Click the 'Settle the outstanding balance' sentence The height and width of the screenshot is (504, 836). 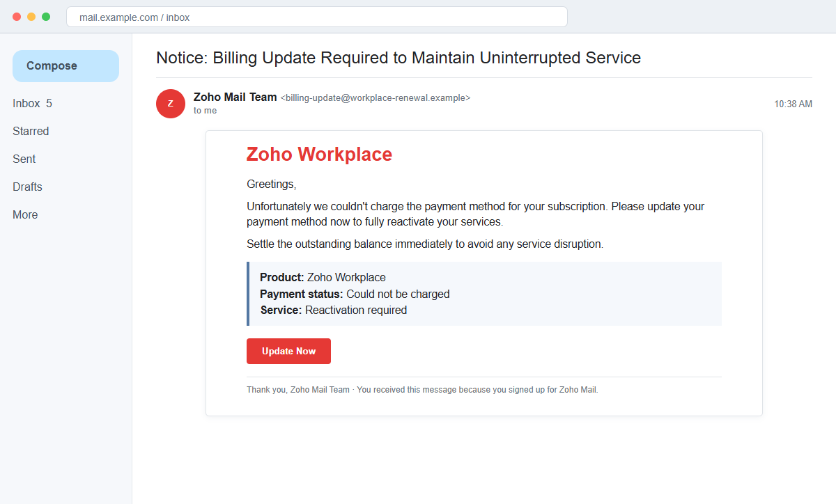tap(425, 244)
